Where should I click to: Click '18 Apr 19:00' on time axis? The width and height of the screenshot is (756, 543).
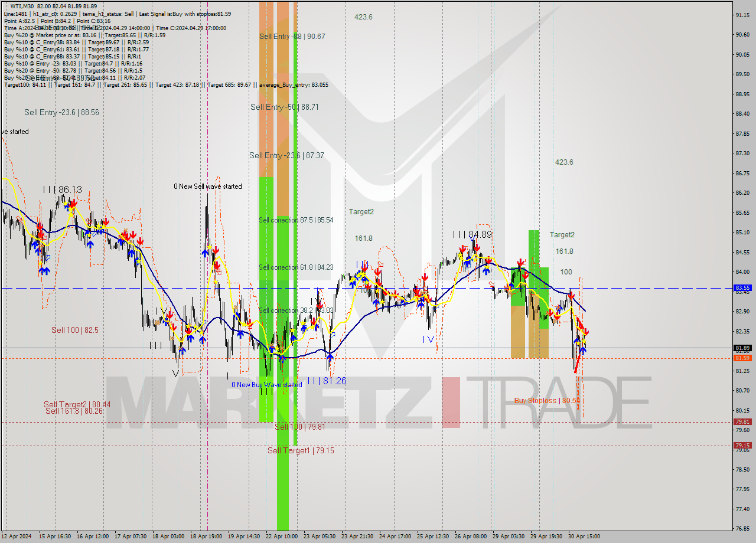coord(207,537)
